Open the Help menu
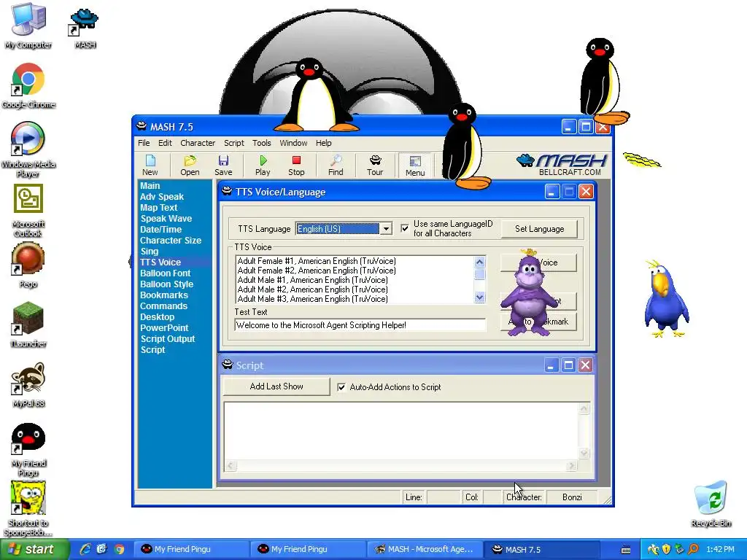 coord(323,143)
